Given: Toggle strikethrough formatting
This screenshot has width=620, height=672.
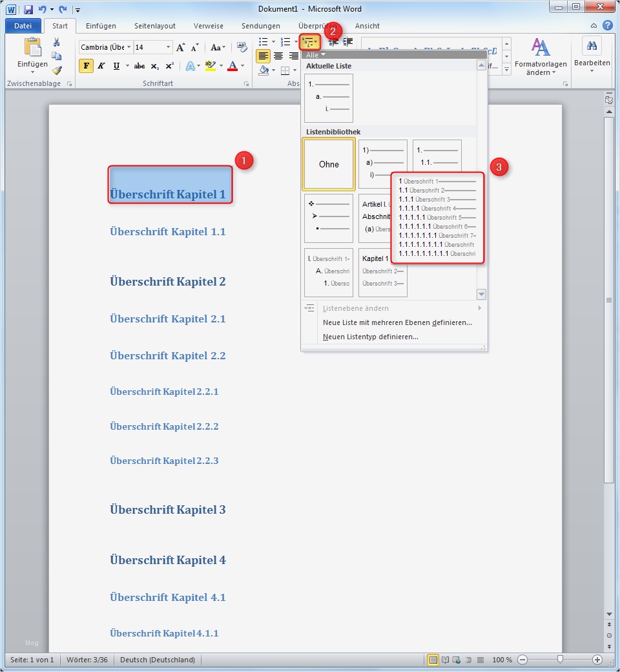Looking at the screenshot, I should 139,65.
